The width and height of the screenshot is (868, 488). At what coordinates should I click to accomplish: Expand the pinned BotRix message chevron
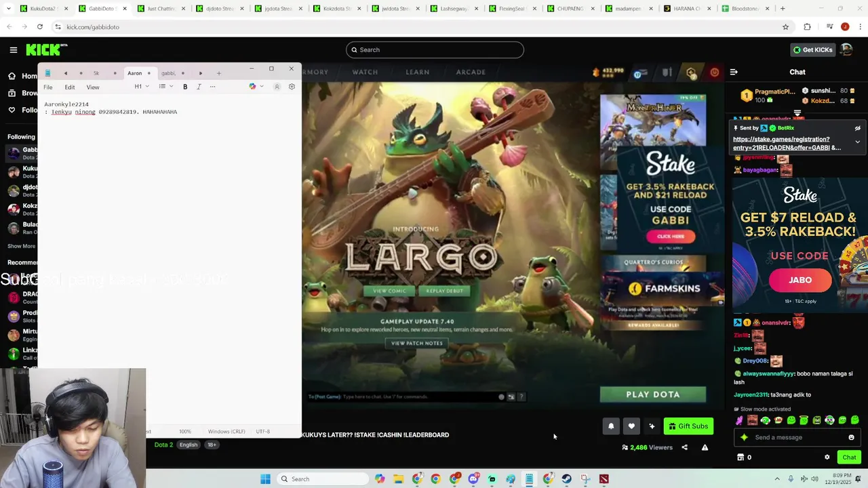[857, 142]
